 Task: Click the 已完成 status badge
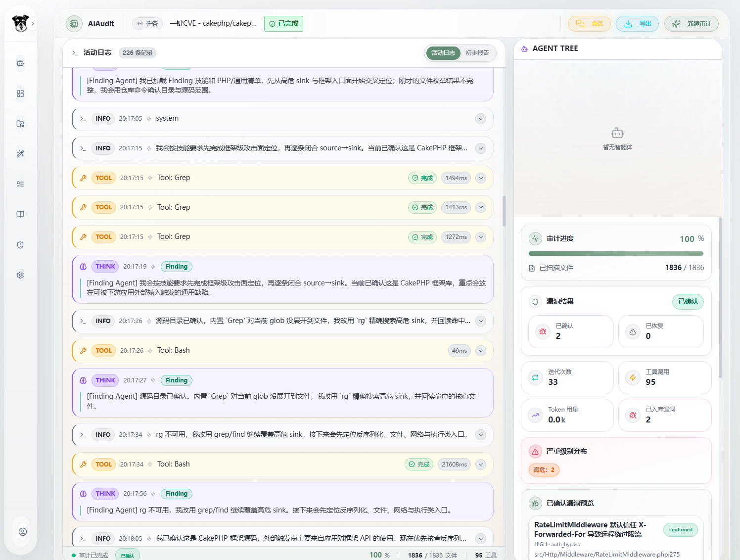283,23
